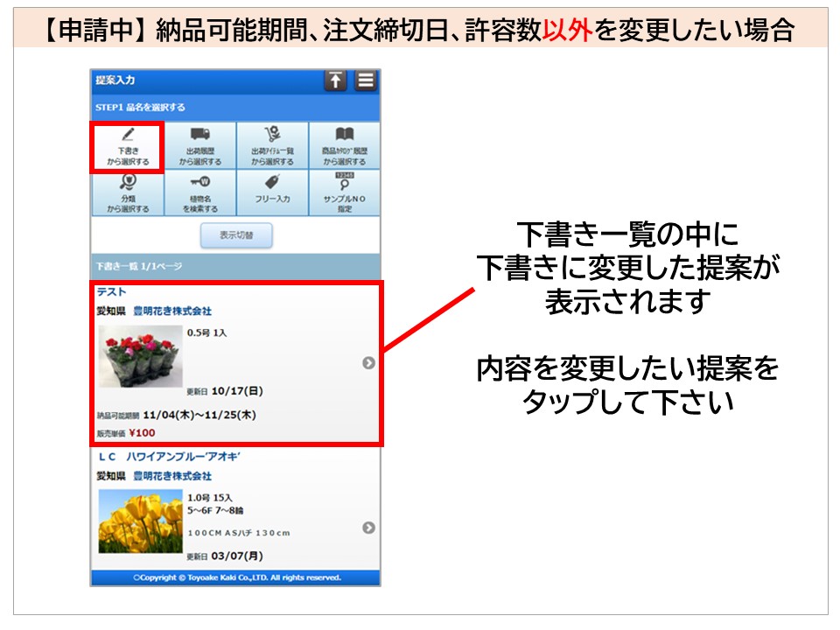This screenshot has width=840, height=630.
Task: Open the テスト draft title link
Action: click(x=112, y=292)
